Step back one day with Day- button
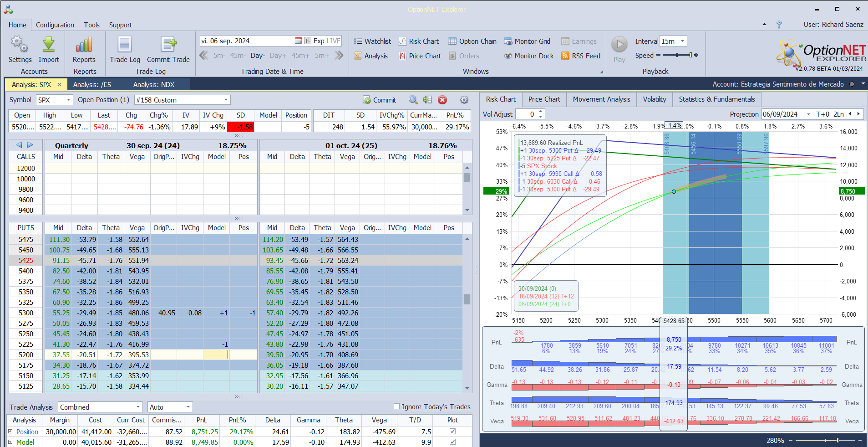Image resolution: width=868 pixels, height=447 pixels. pyautogui.click(x=257, y=56)
